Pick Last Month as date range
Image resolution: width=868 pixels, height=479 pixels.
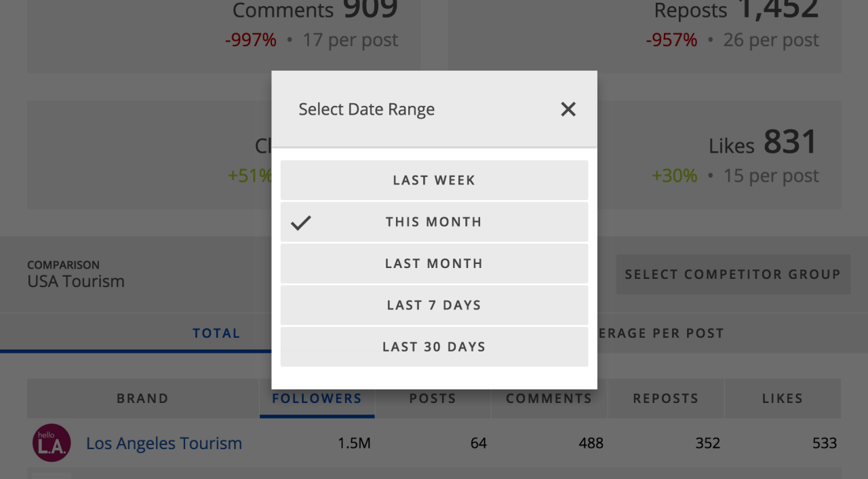434,263
